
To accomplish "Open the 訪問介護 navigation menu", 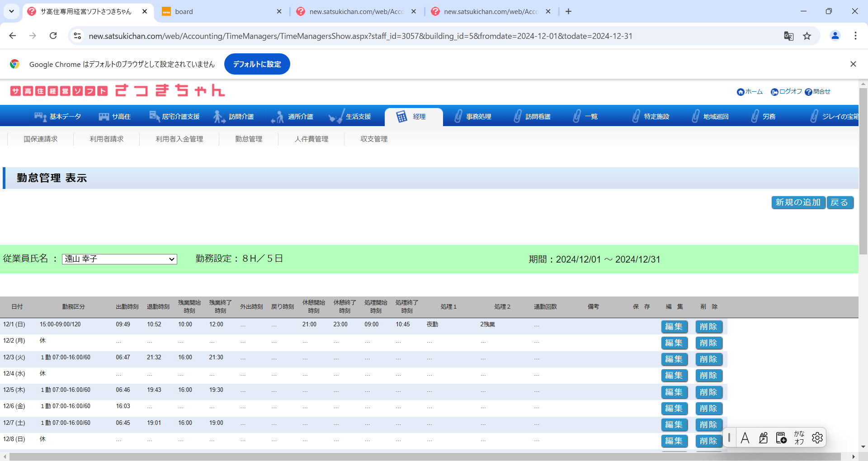I will point(234,117).
